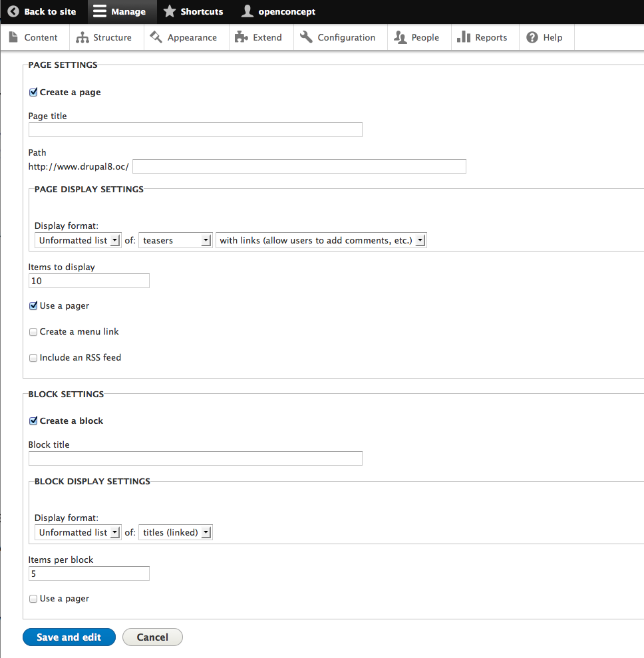The height and width of the screenshot is (658, 644).
Task: Click the Back to site arrow icon
Action: coord(13,11)
